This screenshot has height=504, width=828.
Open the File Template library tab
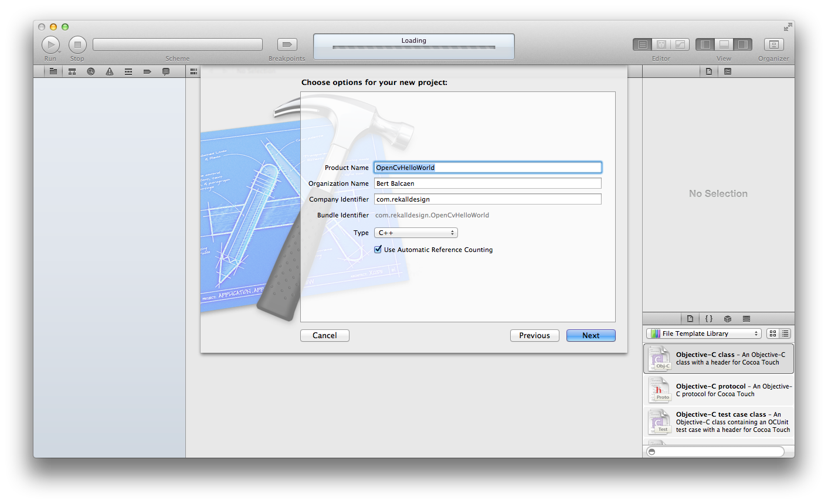[x=690, y=319]
